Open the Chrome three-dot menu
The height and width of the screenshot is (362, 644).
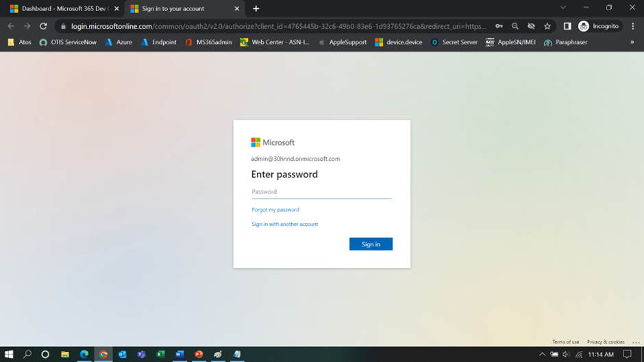pos(633,26)
